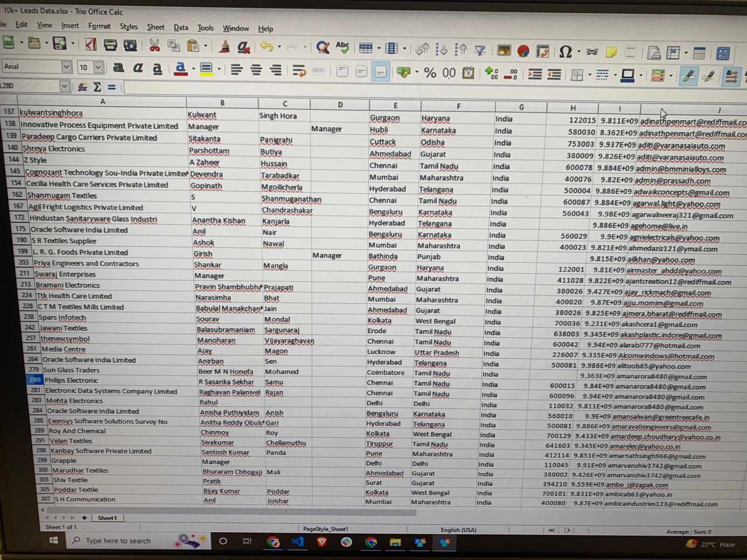Image resolution: width=747 pixels, height=560 pixels.
Task: Open the Tools menu
Action: 205,28
